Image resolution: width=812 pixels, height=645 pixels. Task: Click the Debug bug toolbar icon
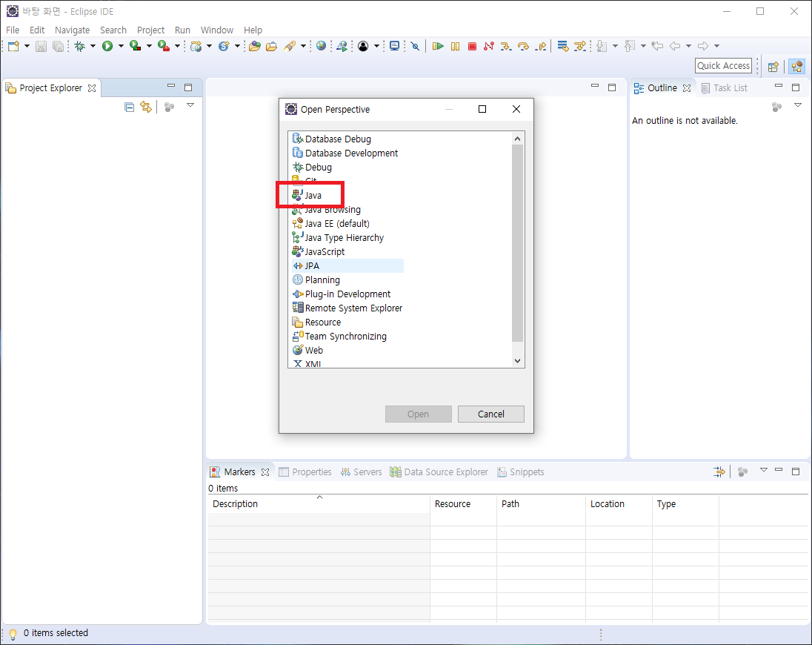tap(80, 46)
